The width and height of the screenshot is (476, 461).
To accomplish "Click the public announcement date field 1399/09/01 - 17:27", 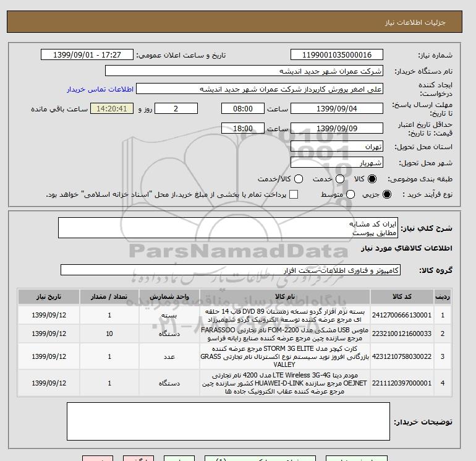I will (x=87, y=55).
